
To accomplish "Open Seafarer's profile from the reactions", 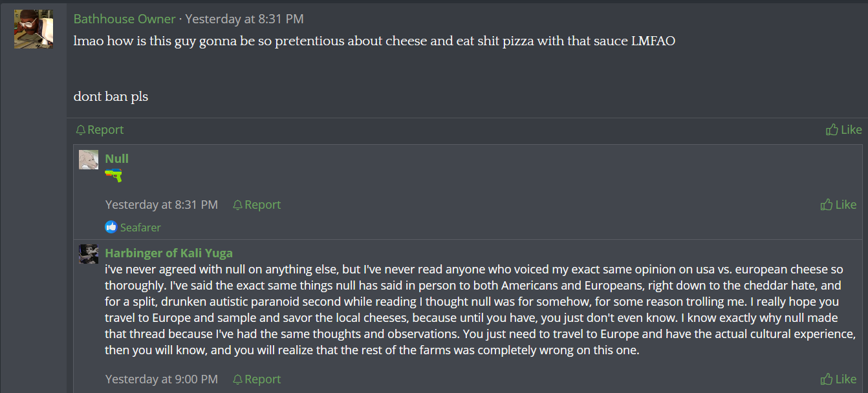I will click(140, 228).
